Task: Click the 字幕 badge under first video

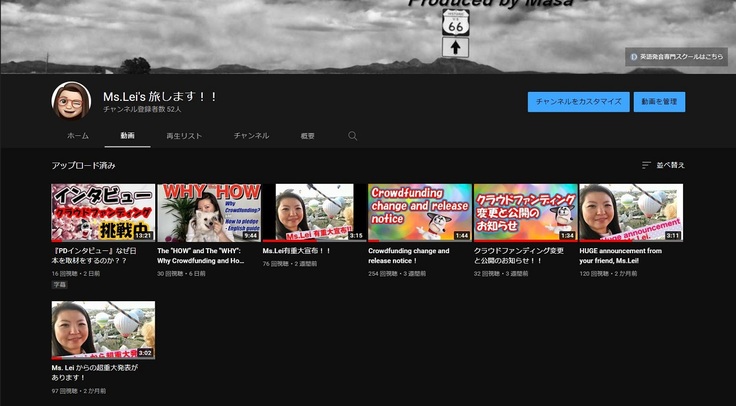Action: coord(60,285)
